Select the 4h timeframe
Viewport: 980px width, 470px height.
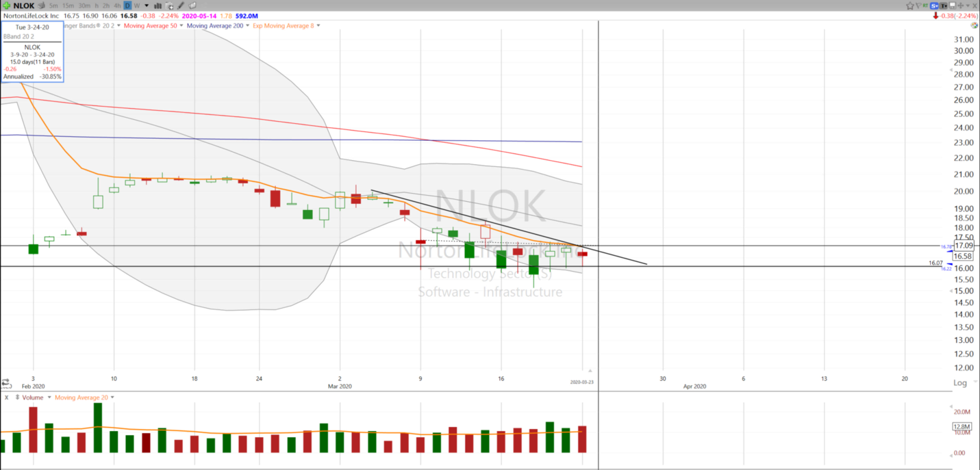click(117, 5)
